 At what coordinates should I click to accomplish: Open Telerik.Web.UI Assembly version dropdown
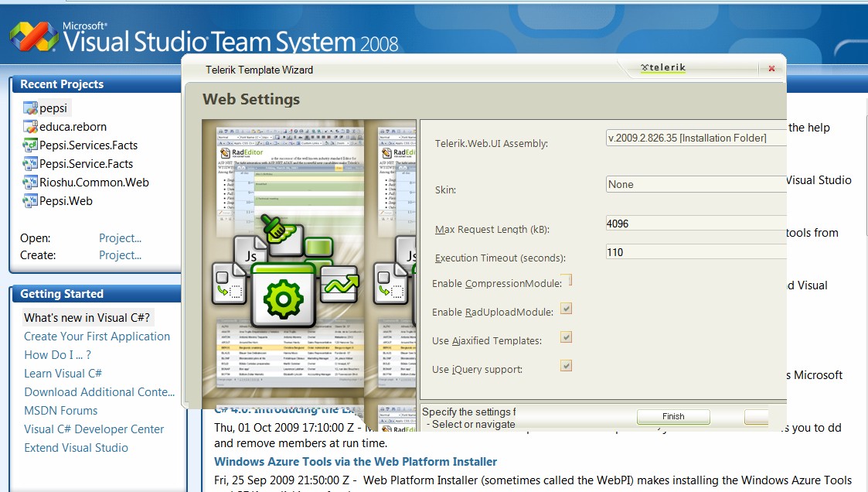point(696,138)
